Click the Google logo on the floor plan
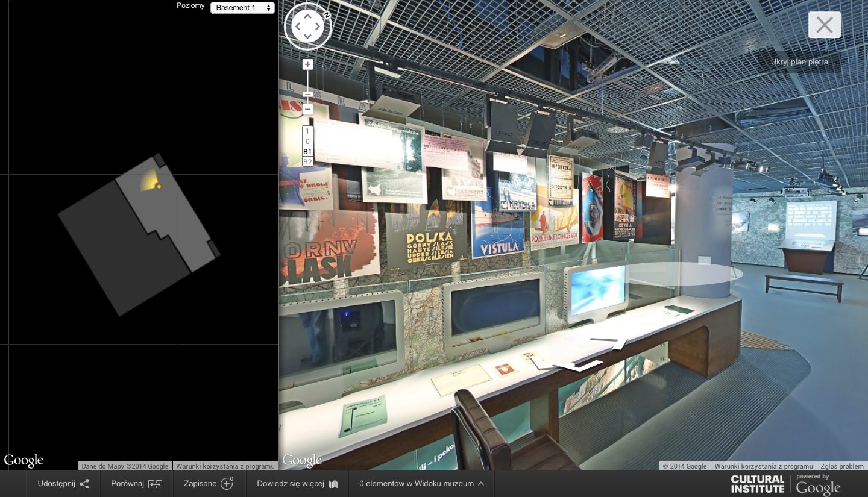 [x=24, y=461]
